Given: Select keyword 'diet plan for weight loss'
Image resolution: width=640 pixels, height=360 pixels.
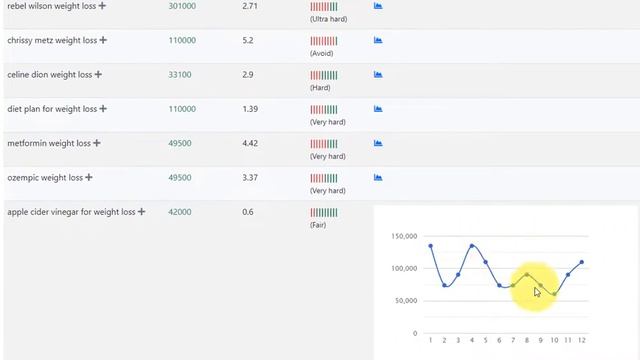Looking at the screenshot, I should pos(52,109).
